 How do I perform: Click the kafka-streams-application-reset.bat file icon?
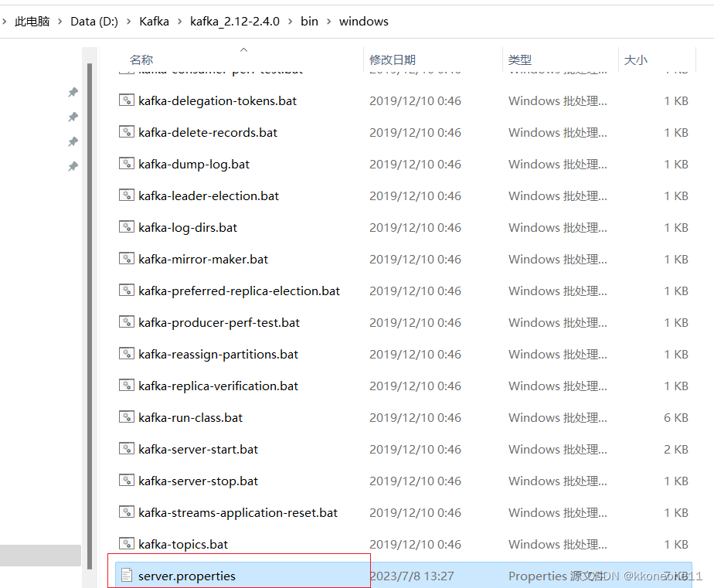pyautogui.click(x=127, y=512)
